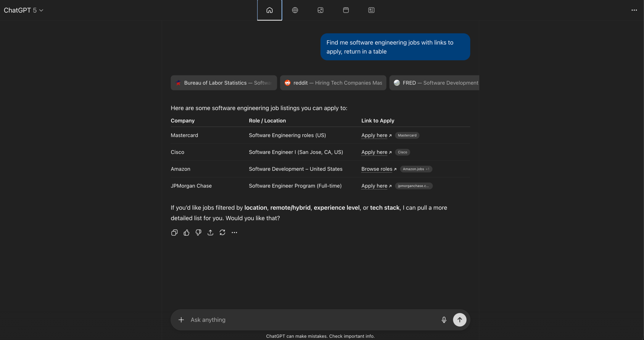Select the Home tab icon
This screenshot has height=340, width=644.
tap(270, 10)
